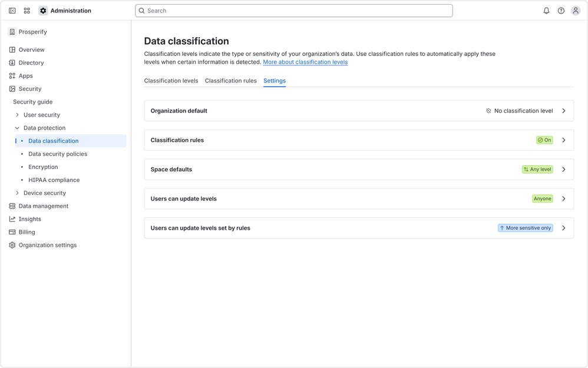The width and height of the screenshot is (588, 368).
Task: Open HIPAA compliance page
Action: (x=54, y=180)
